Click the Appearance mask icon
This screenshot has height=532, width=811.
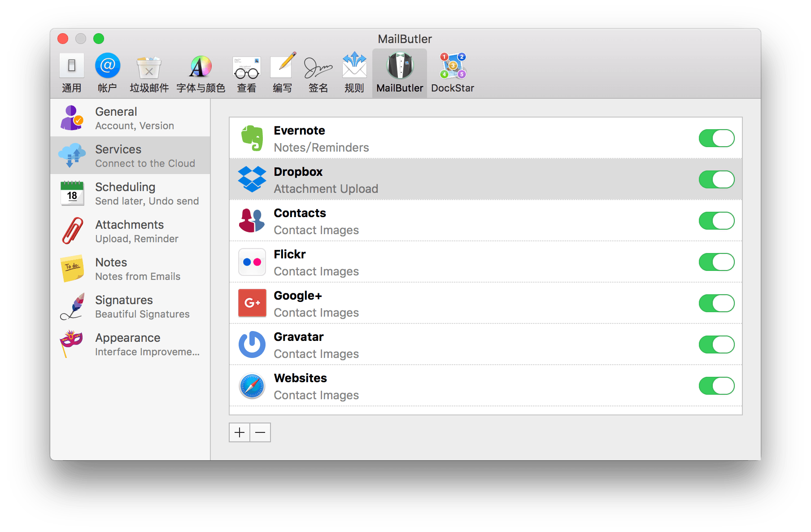tap(71, 344)
